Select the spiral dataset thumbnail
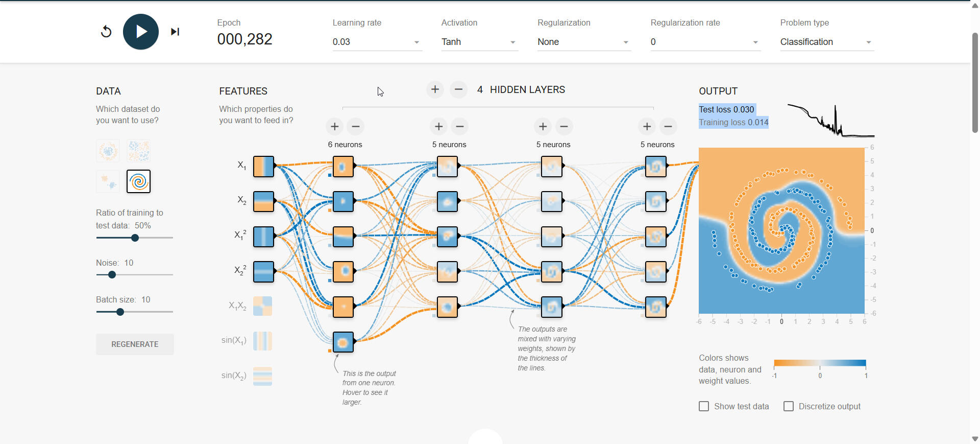This screenshot has width=980, height=444. click(x=138, y=181)
